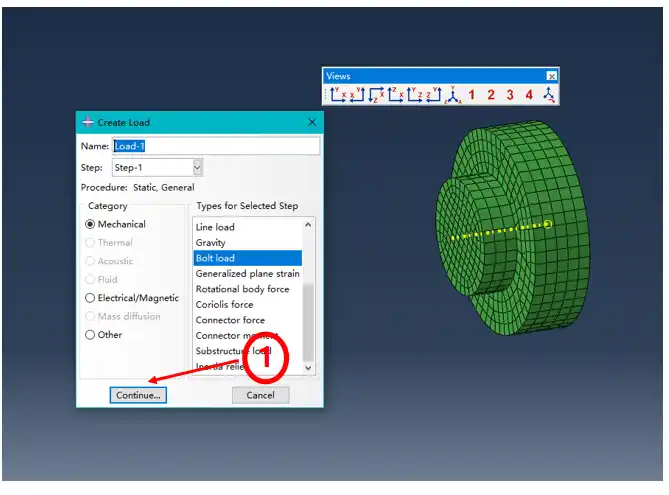
Task: Click the load types list scrollbar thumb
Action: (308, 322)
